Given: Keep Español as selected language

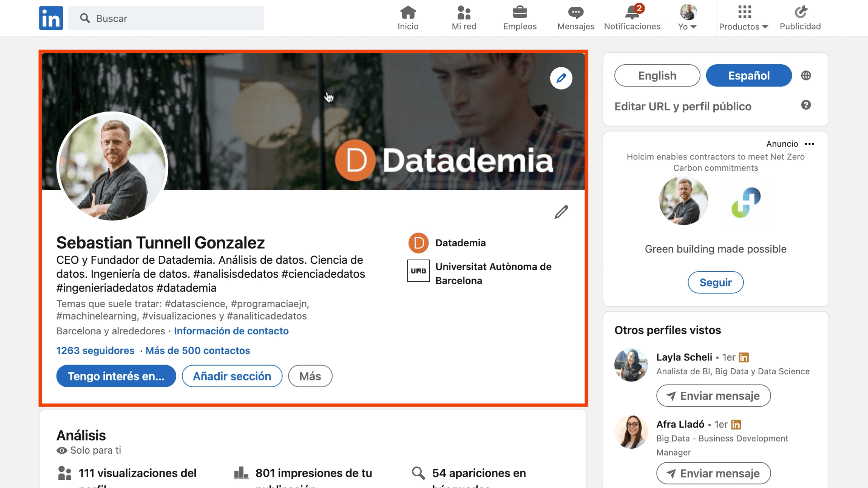Looking at the screenshot, I should tap(748, 75).
